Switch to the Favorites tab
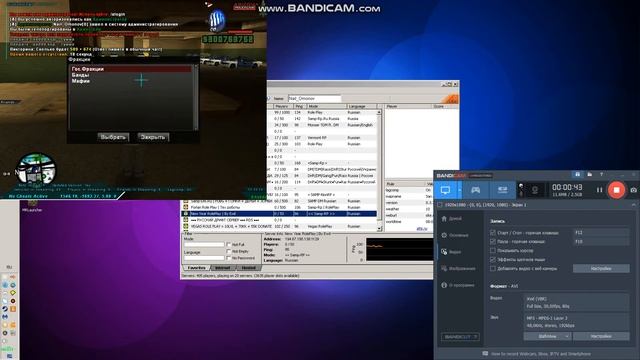Image resolution: width=640 pixels, height=360 pixels. click(196, 268)
